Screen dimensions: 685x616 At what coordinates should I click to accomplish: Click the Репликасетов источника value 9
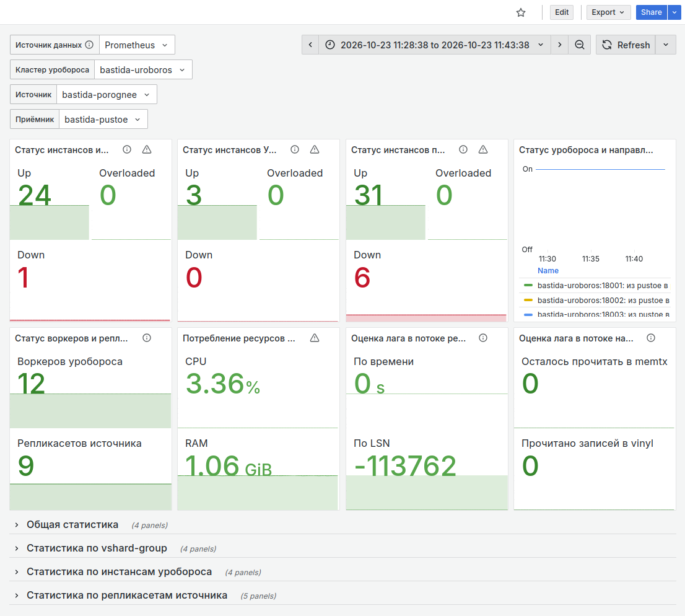[26, 465]
